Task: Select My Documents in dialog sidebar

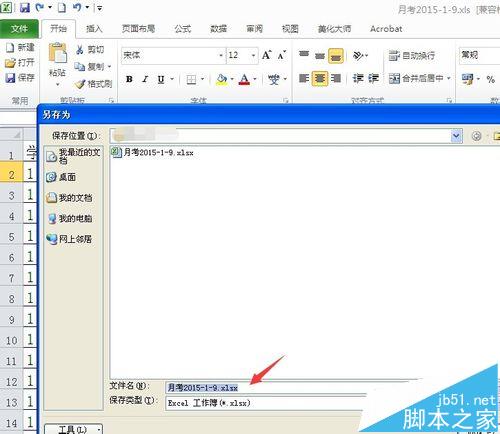Action: tap(69, 198)
